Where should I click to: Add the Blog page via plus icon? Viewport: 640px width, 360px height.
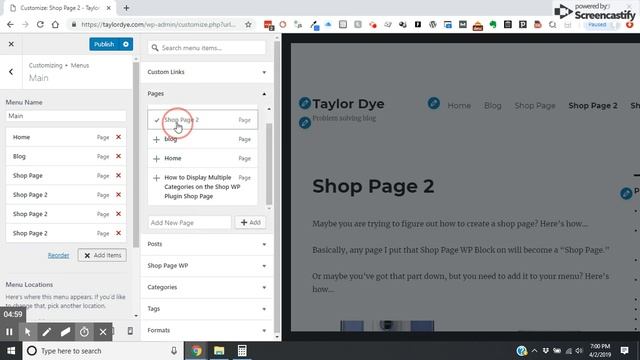click(156, 140)
